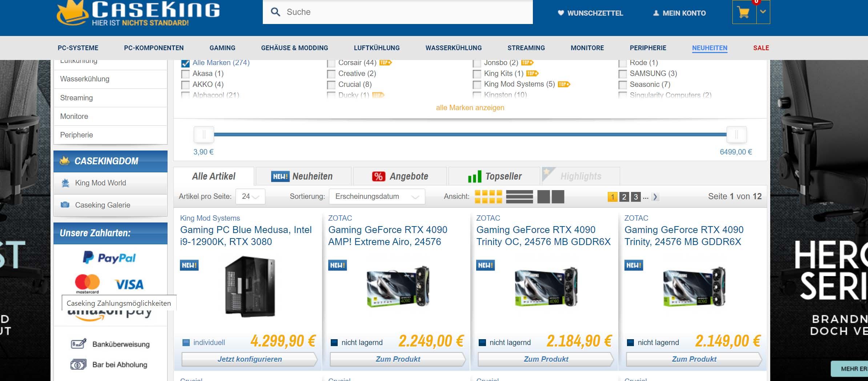The height and width of the screenshot is (381, 868).
Task: Check the Creative brand filter
Action: pos(331,74)
